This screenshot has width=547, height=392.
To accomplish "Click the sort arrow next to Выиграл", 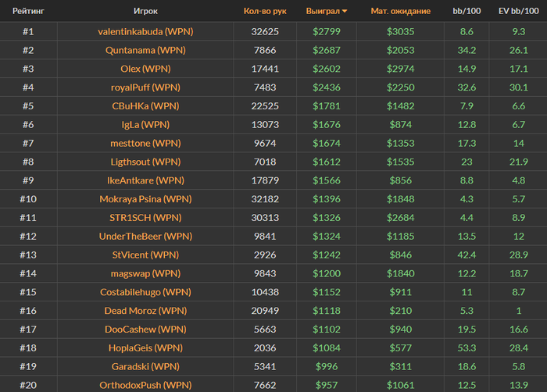I will pyautogui.click(x=345, y=12).
